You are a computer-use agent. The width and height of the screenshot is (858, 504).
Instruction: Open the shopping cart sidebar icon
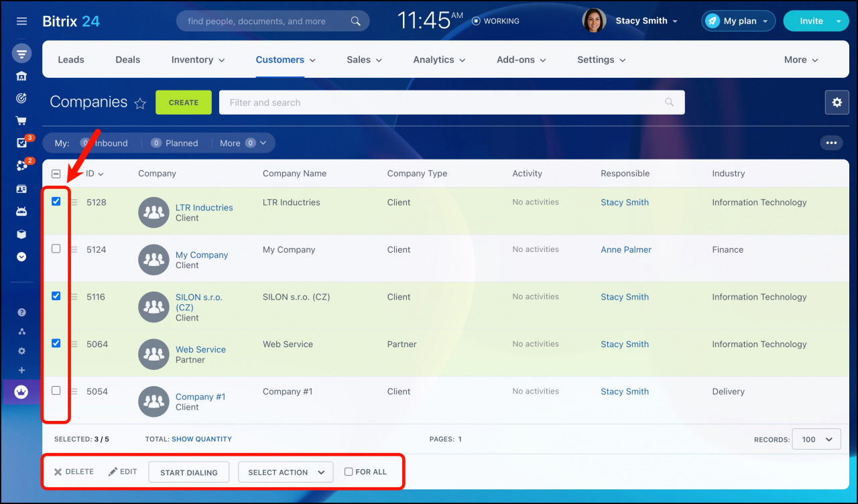pyautogui.click(x=21, y=121)
